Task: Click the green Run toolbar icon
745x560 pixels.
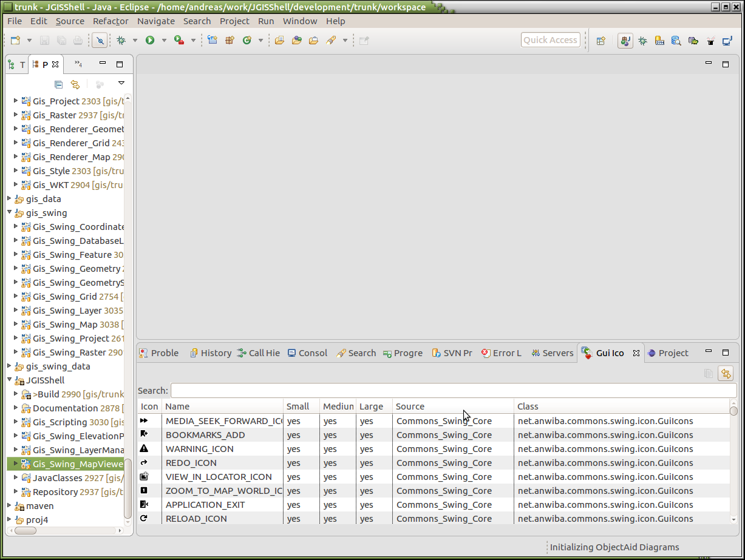Action: click(150, 41)
